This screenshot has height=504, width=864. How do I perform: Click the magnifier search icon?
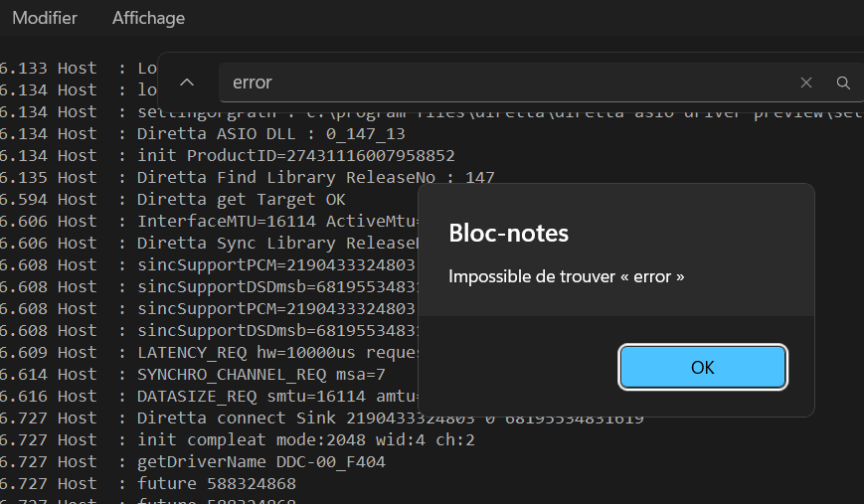tap(843, 83)
